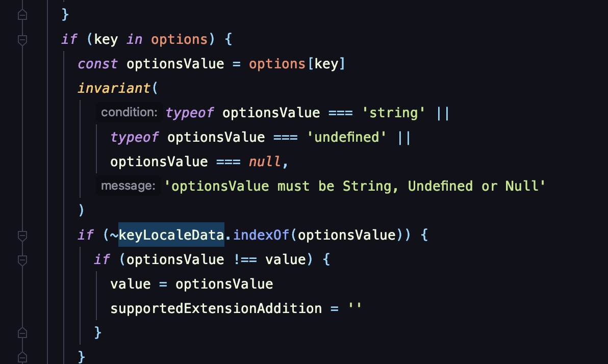Click the supportedExtensionAddition variable
The image size is (608, 364).
coord(216,308)
